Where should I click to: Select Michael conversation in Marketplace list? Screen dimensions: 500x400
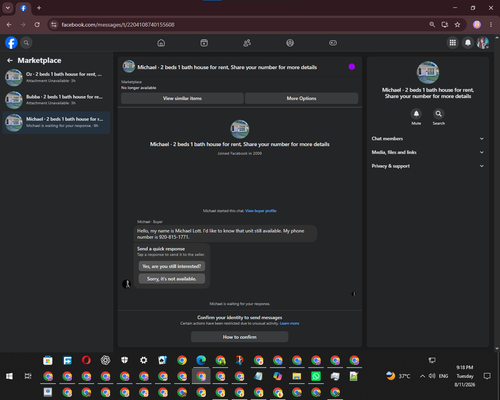click(56, 122)
